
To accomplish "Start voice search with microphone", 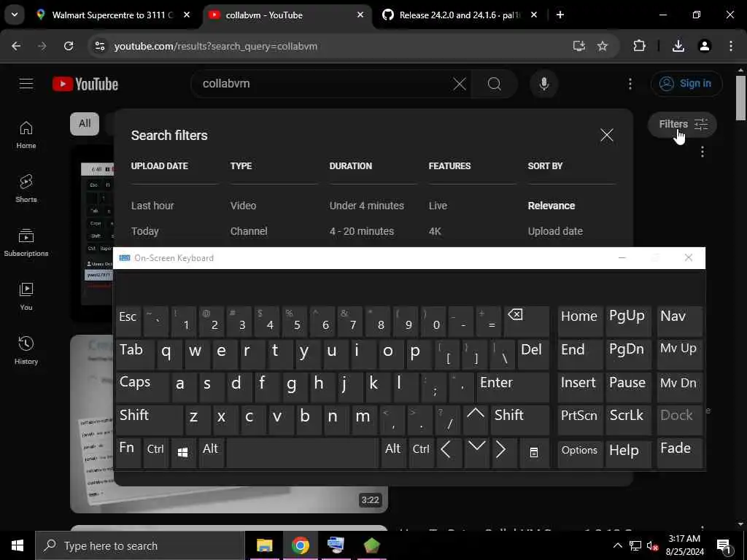I will click(x=543, y=84).
